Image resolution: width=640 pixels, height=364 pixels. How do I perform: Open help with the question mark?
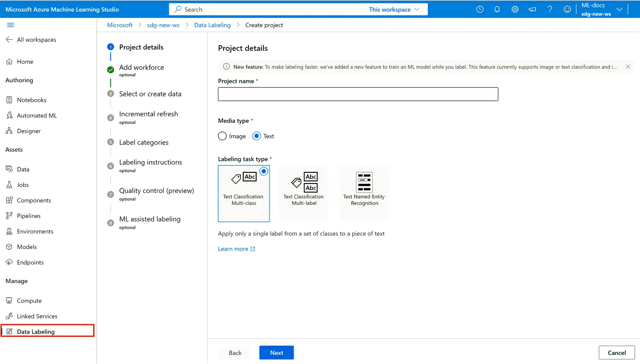pyautogui.click(x=549, y=9)
